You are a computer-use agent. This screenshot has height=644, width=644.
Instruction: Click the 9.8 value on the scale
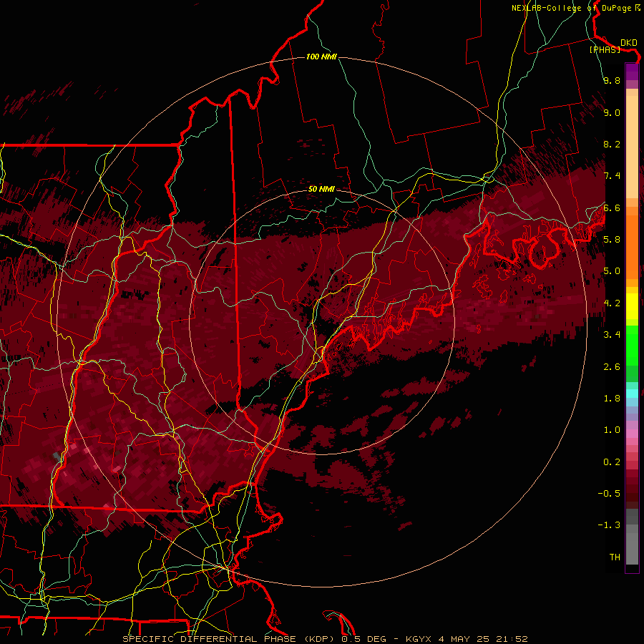tap(612, 80)
